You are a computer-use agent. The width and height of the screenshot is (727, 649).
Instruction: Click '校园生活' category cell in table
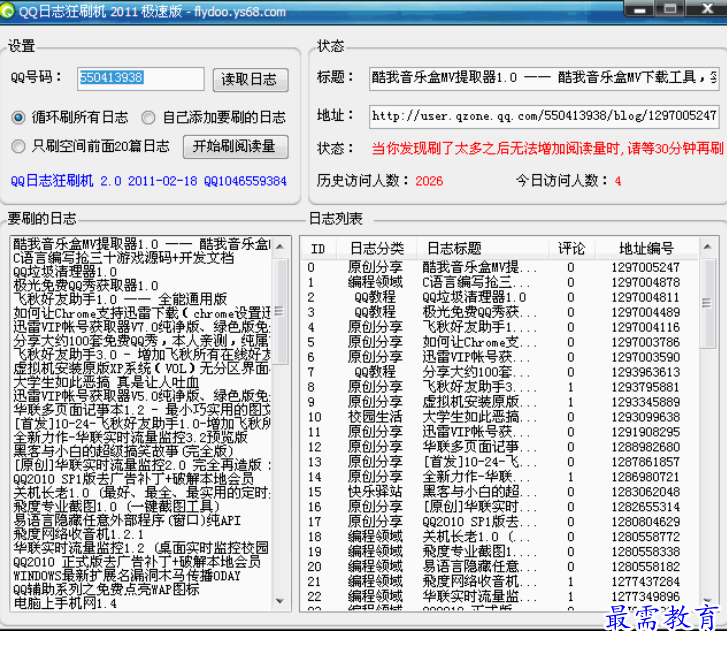375,417
